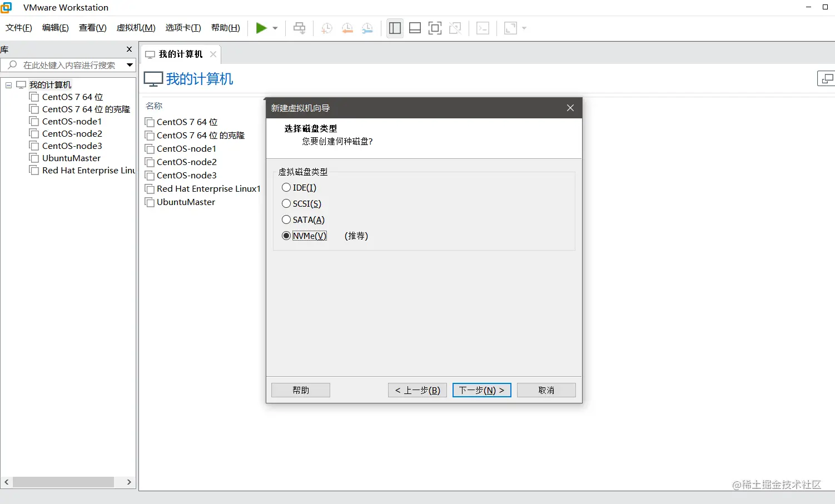Click the take snapshot clock icon
The image size is (835, 504).
click(327, 28)
